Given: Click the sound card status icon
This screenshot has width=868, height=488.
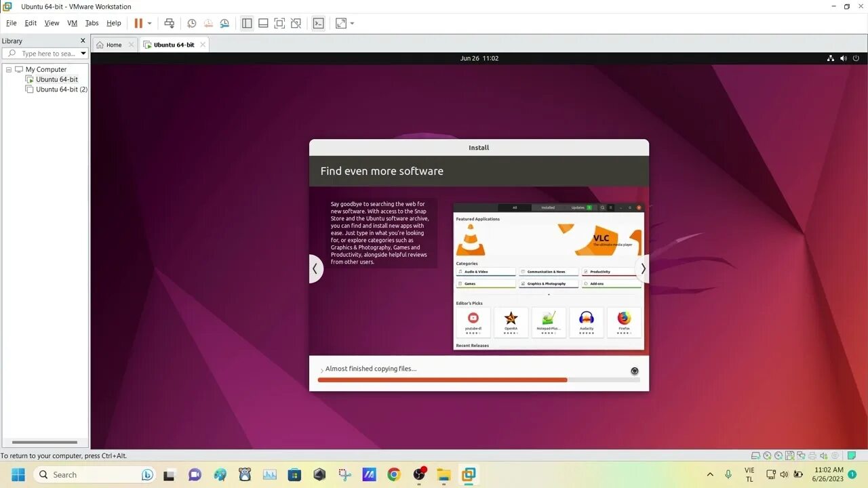Looking at the screenshot, I should [x=824, y=456].
